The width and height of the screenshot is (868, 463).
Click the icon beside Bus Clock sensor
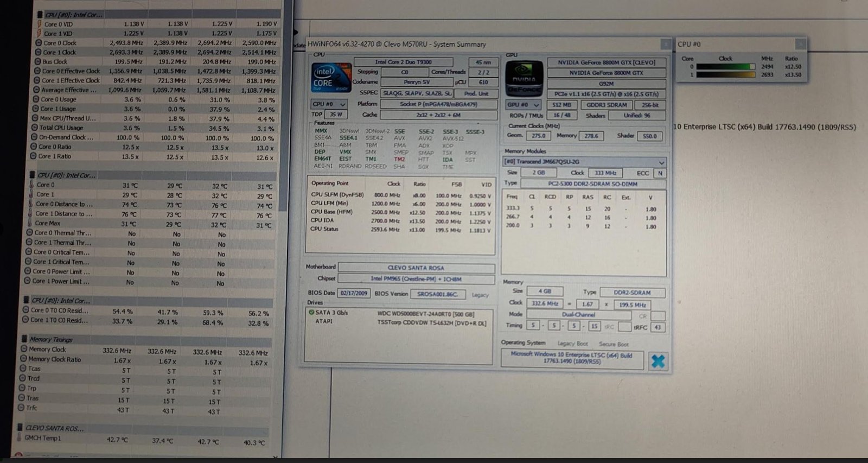point(37,61)
